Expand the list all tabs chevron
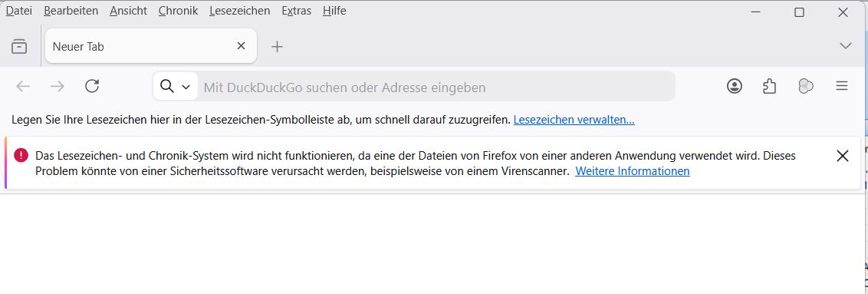 [845, 46]
